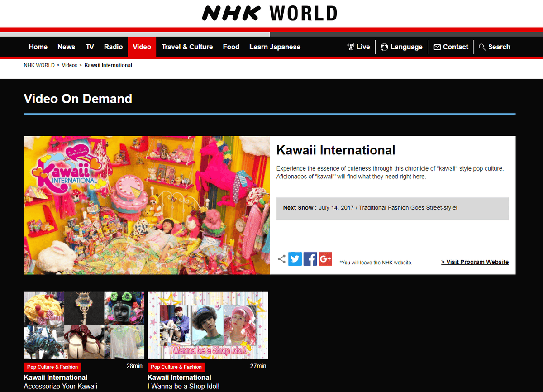Play the Accessorize Your Kawaii thumbnail
Viewport: 543px width, 392px height.
click(84, 325)
